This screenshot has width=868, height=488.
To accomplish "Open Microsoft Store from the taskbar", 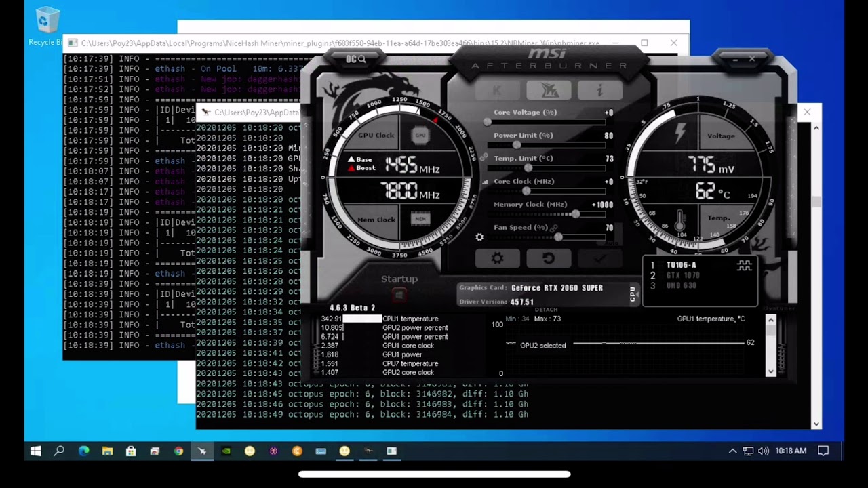I will tap(131, 451).
